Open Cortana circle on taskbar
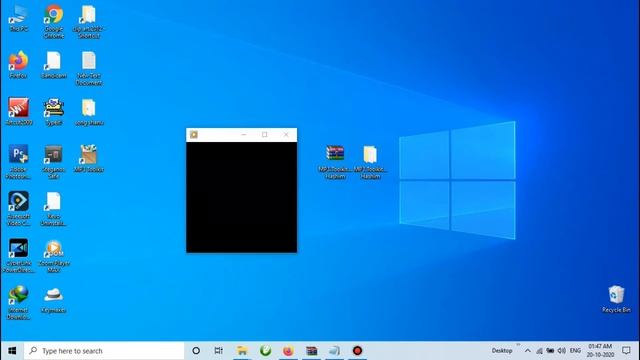The height and width of the screenshot is (360, 640). pos(196,351)
